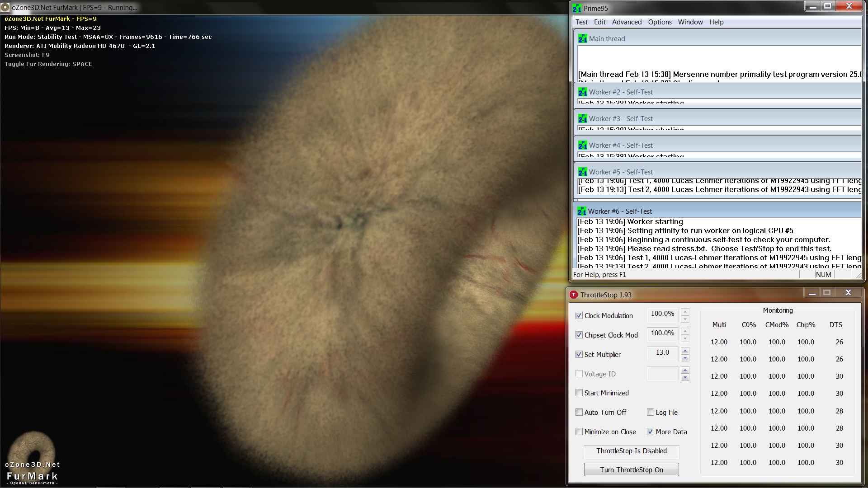Image resolution: width=868 pixels, height=488 pixels.
Task: Select the Worker #5 Self-Test title bar
Action: pos(718,172)
